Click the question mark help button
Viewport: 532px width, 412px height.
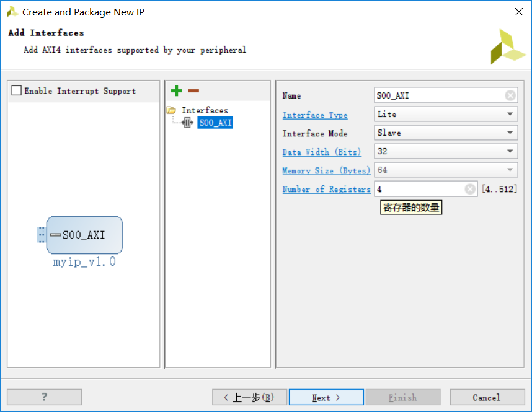(x=45, y=397)
